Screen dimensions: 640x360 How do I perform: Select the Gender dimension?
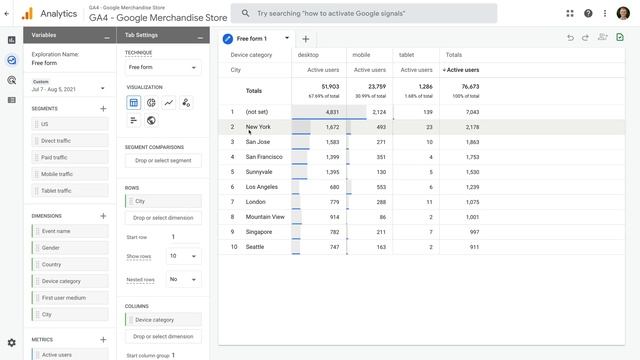[70, 248]
